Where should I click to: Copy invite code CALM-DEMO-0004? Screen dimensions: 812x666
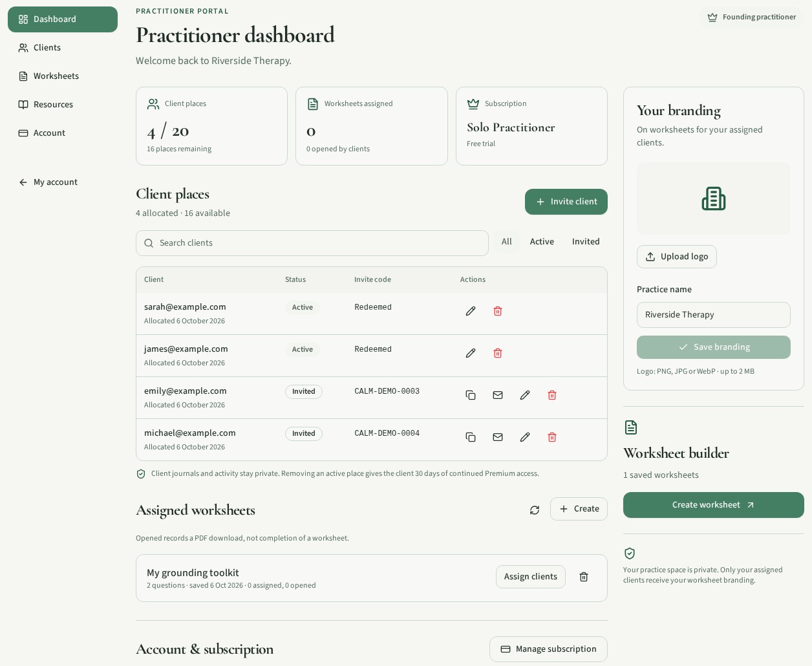pos(471,437)
